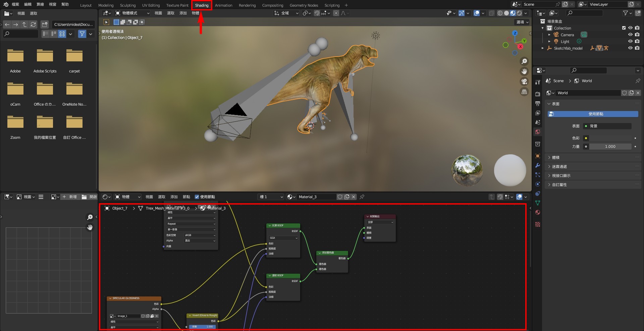Click the 開啟 image button
This screenshot has height=331, width=644.
point(90,197)
